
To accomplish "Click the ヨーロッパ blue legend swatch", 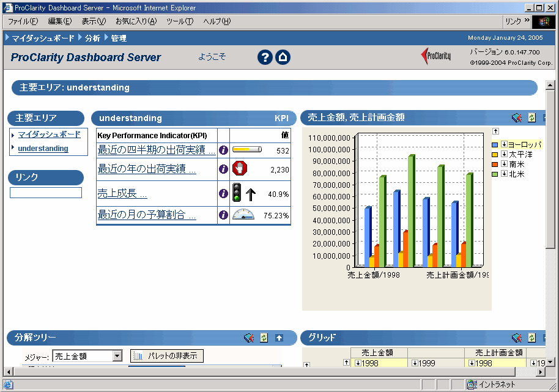I will (x=495, y=145).
